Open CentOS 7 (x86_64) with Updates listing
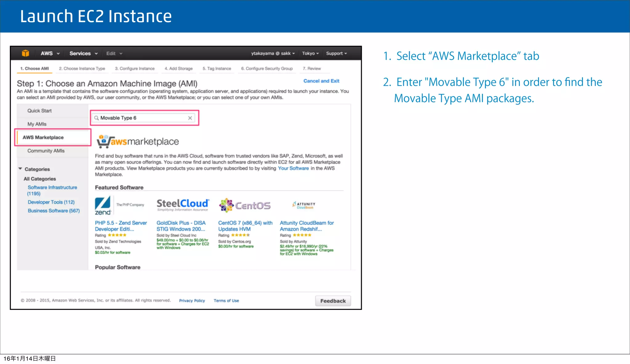This screenshot has height=364, width=630. pos(245,226)
